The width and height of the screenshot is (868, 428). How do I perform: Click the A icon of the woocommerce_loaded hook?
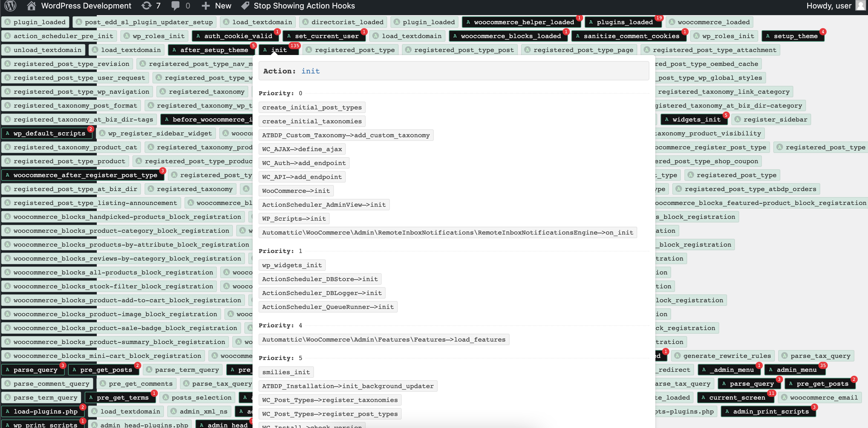pyautogui.click(x=671, y=22)
